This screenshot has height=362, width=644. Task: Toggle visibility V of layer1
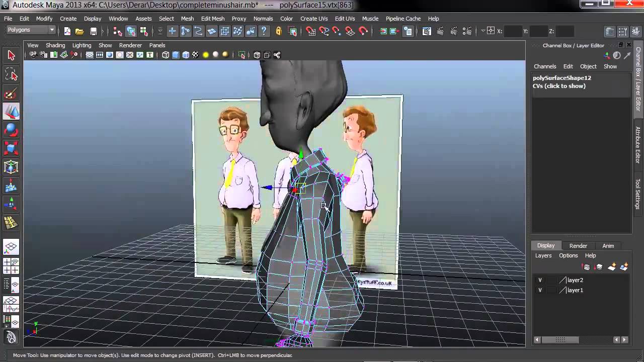click(x=540, y=290)
